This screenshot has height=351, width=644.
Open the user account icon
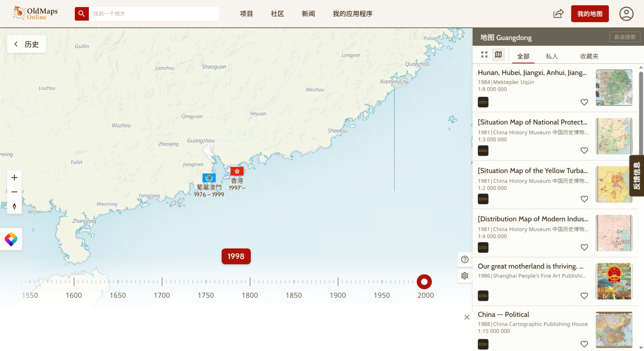(x=626, y=14)
